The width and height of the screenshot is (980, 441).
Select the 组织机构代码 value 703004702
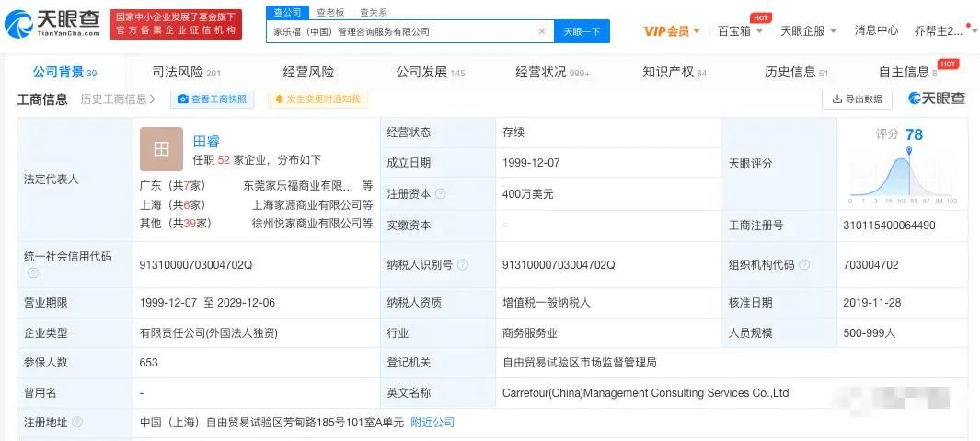[870, 264]
